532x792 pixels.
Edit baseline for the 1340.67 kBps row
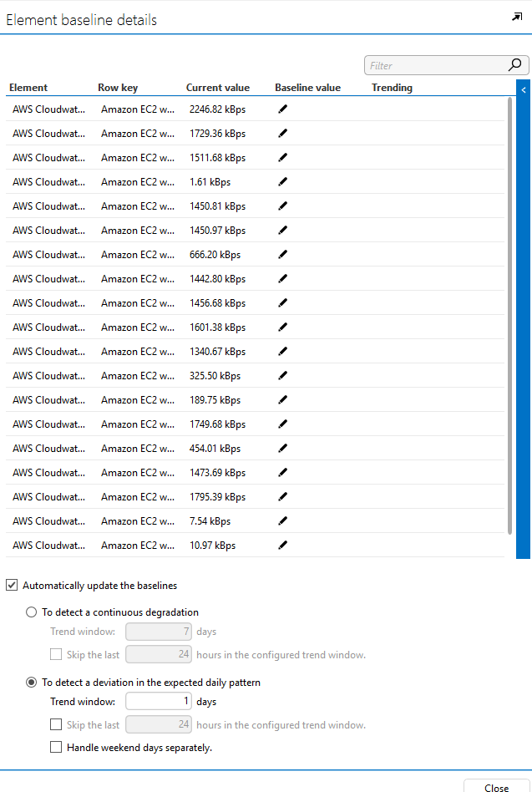tap(282, 352)
